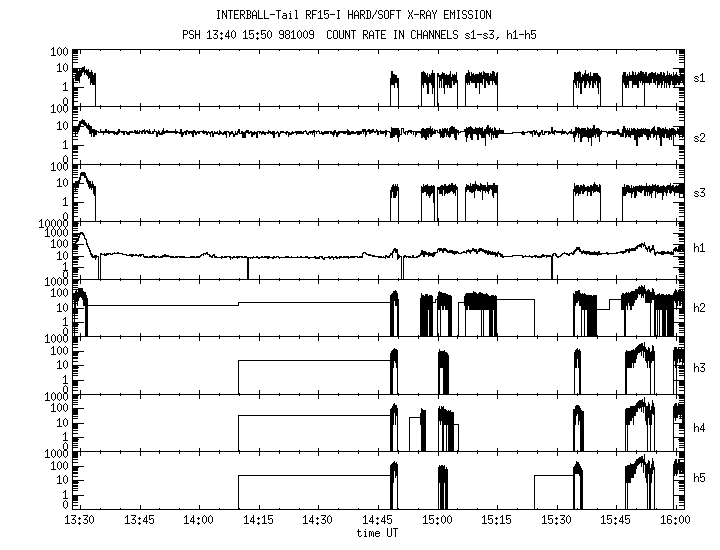Select the INTERBALL-Tail RF15-I plot title
This screenshot has height=550, width=720.
click(377, 15)
